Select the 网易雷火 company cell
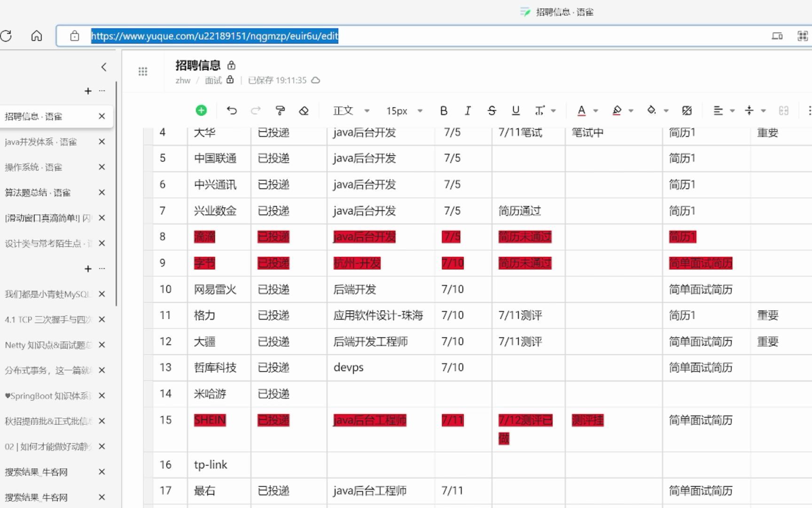812x508 pixels. coord(219,289)
